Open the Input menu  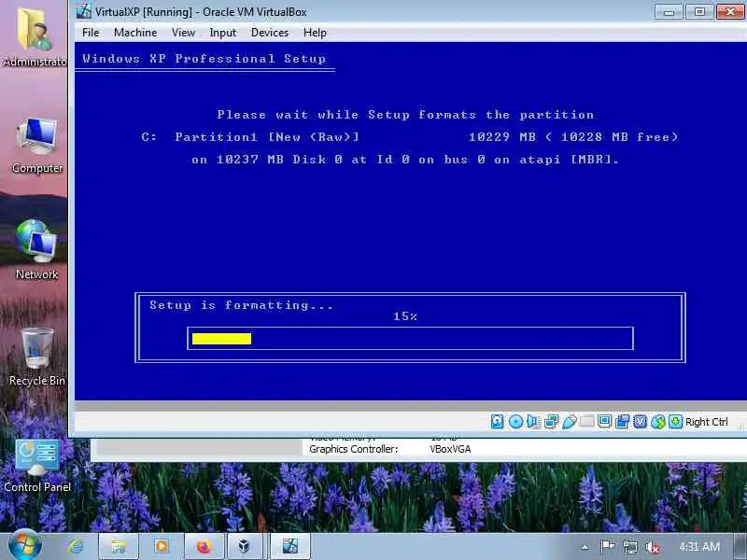coord(222,33)
